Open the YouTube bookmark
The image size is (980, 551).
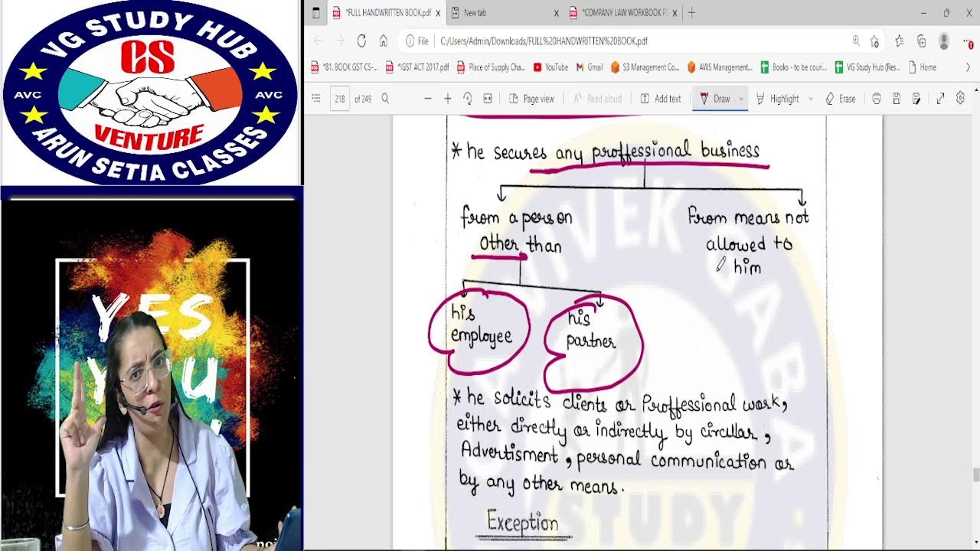(550, 67)
